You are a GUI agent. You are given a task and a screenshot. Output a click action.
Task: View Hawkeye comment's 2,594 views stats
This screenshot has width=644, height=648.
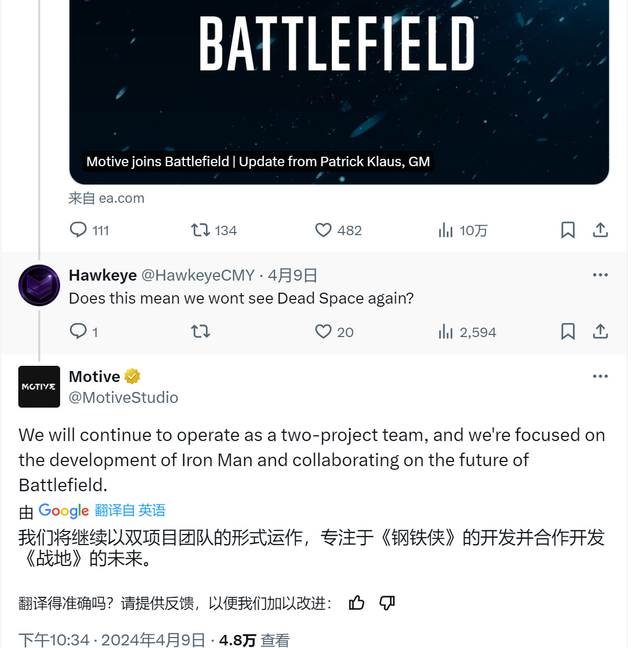pos(446,331)
